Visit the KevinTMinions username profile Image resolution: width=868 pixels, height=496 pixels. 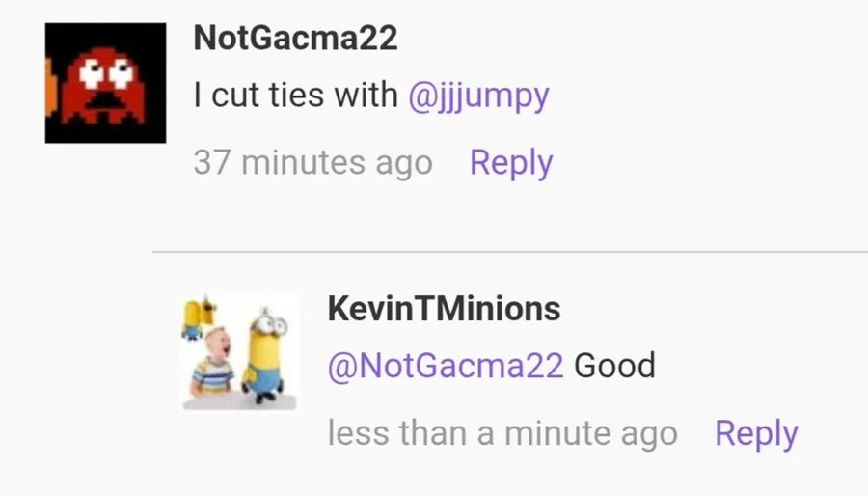444,309
